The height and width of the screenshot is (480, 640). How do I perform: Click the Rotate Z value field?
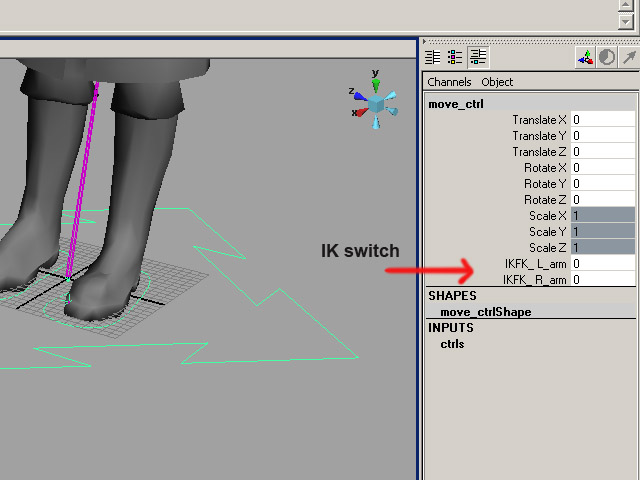point(603,199)
